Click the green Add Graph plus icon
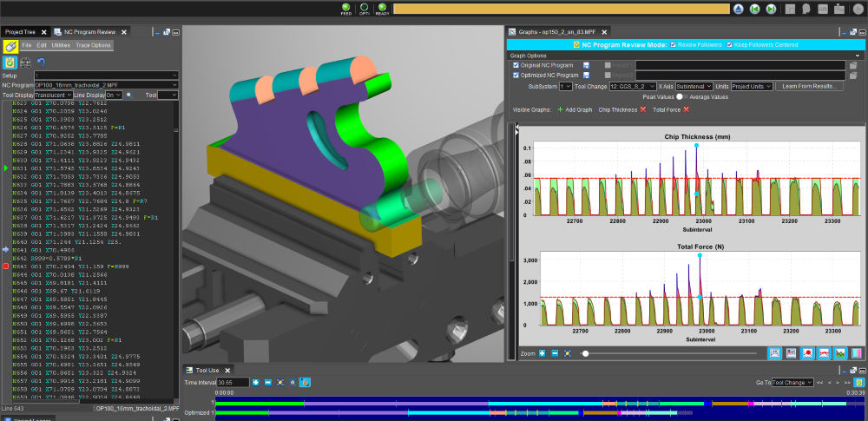The width and height of the screenshot is (868, 421). click(x=561, y=109)
